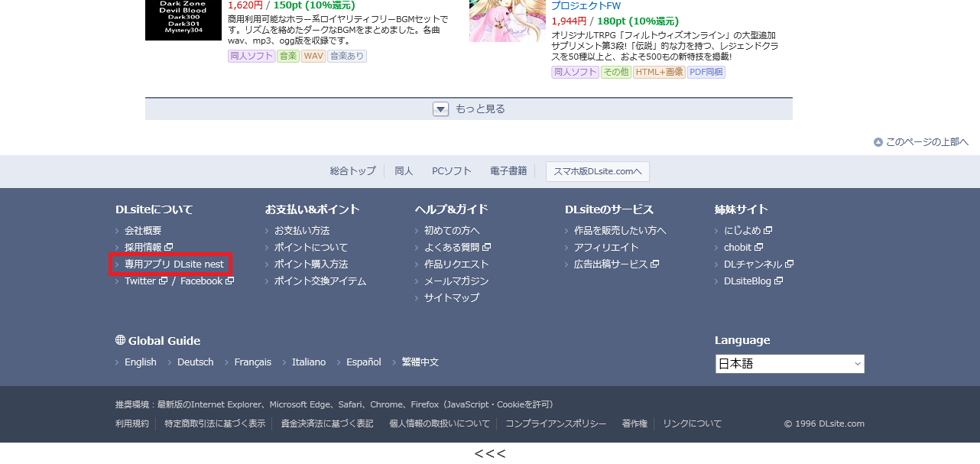This screenshot has height=464, width=980.
Task: Switch site language to 繁體中文
Action: click(420, 362)
